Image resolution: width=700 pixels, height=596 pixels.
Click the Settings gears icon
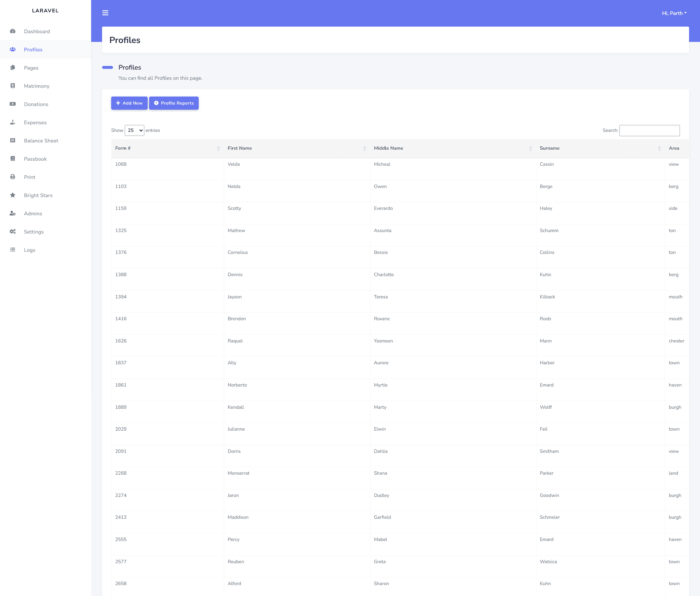pyautogui.click(x=13, y=232)
